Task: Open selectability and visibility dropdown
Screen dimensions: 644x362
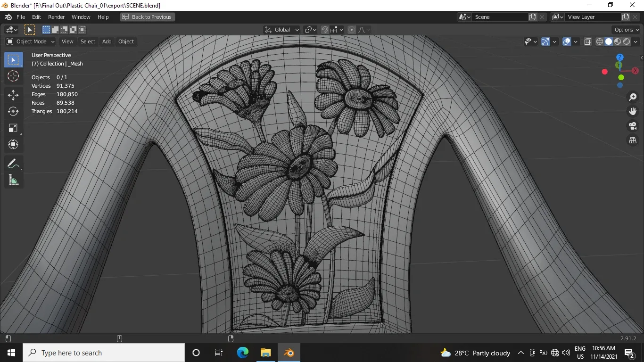Action: pyautogui.click(x=531, y=41)
